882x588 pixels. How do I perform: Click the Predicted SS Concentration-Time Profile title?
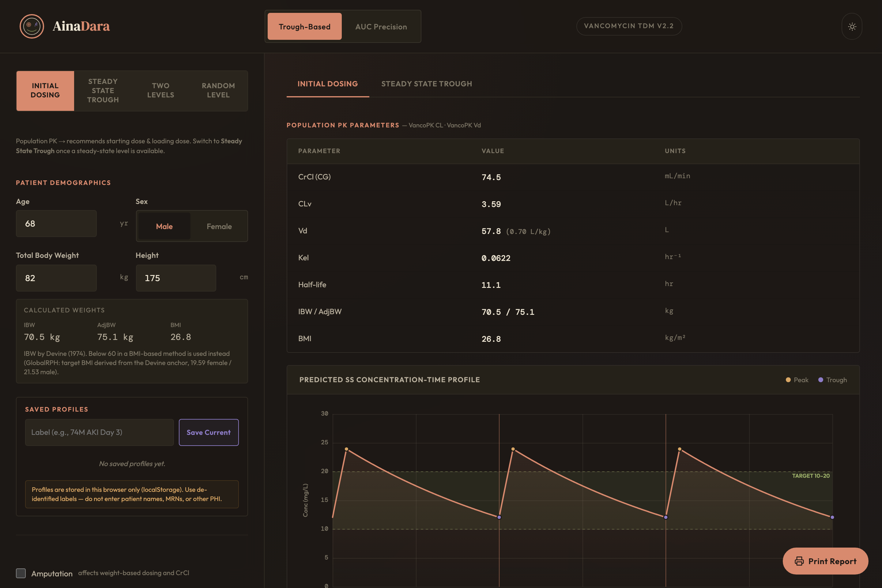click(390, 379)
